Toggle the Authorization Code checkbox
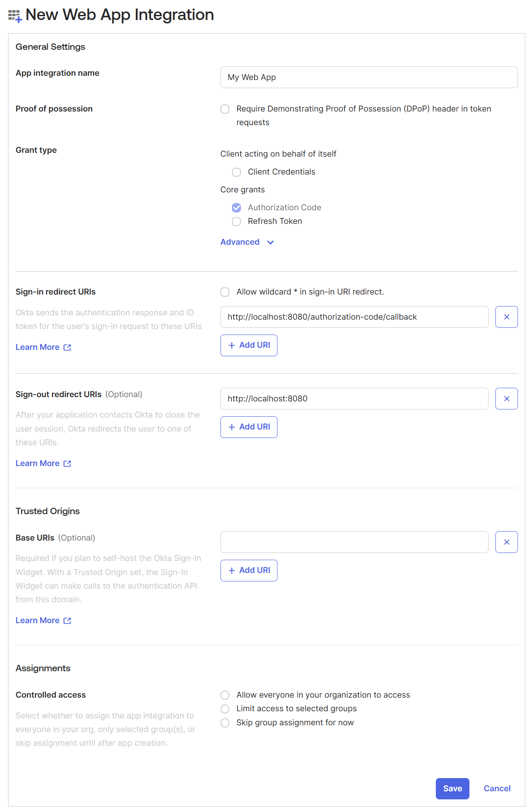 [237, 208]
